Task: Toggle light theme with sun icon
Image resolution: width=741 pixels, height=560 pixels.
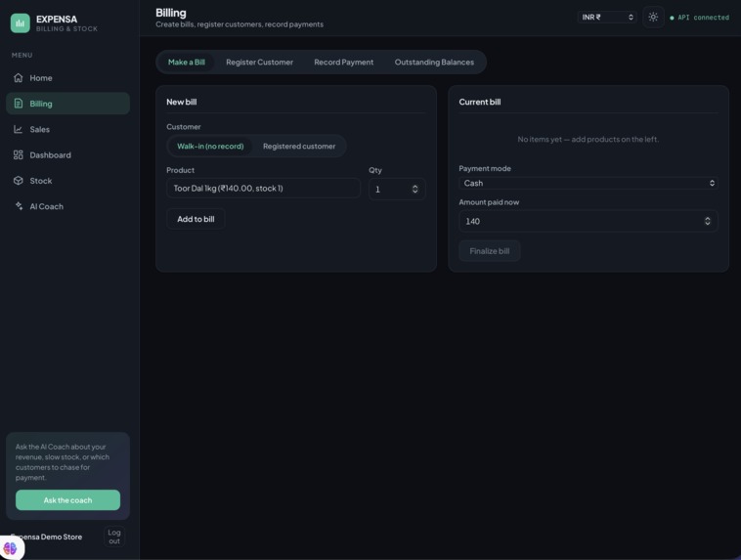Action: click(x=653, y=17)
